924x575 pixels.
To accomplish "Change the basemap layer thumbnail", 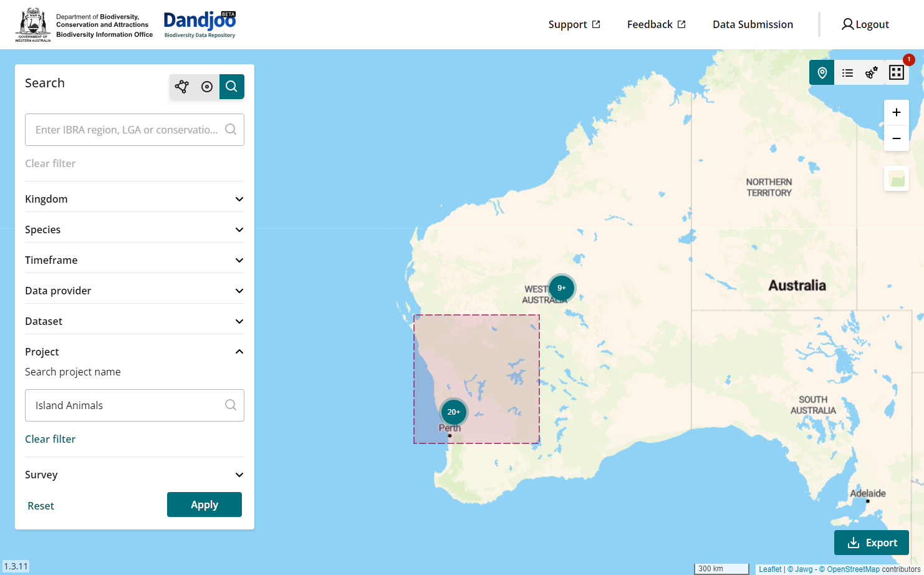I will tap(897, 178).
